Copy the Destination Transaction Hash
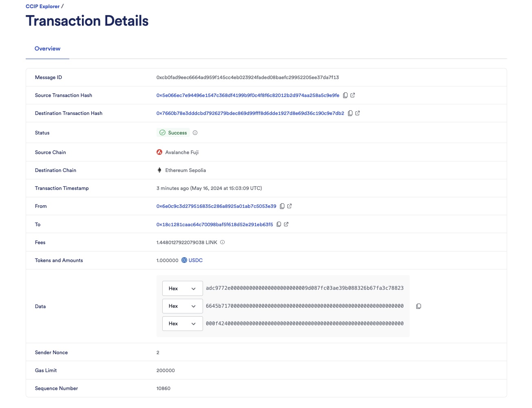The width and height of the screenshot is (532, 408). 351,113
